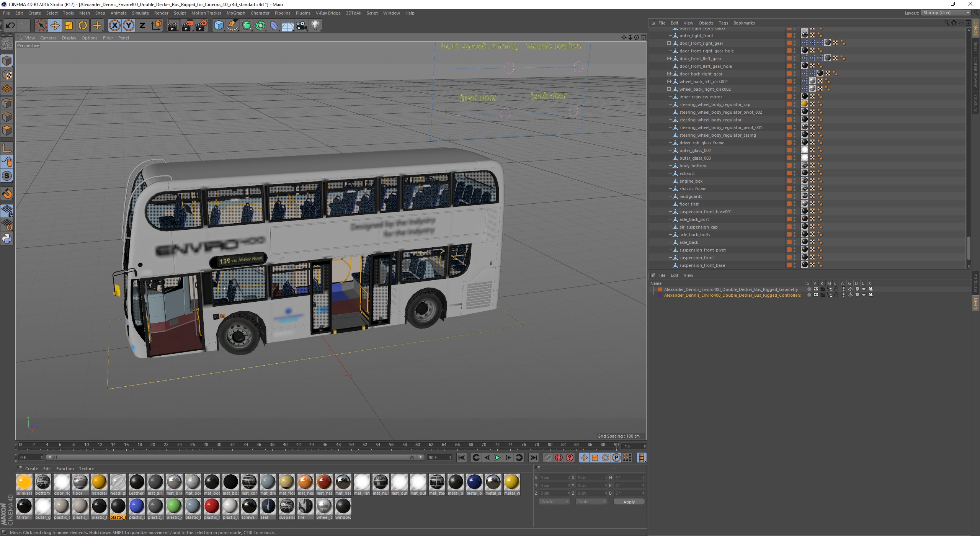This screenshot has height=536, width=980.
Task: Open the MoGraph menu
Action: click(236, 13)
